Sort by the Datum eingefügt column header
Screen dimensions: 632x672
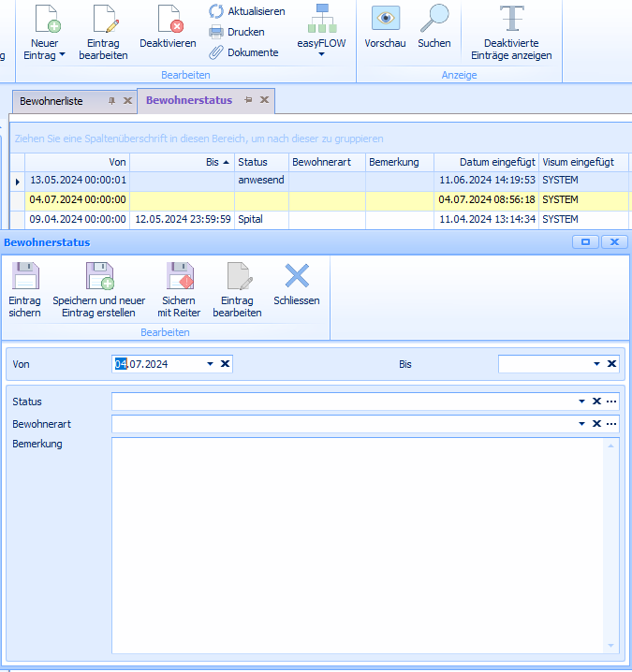(485, 162)
